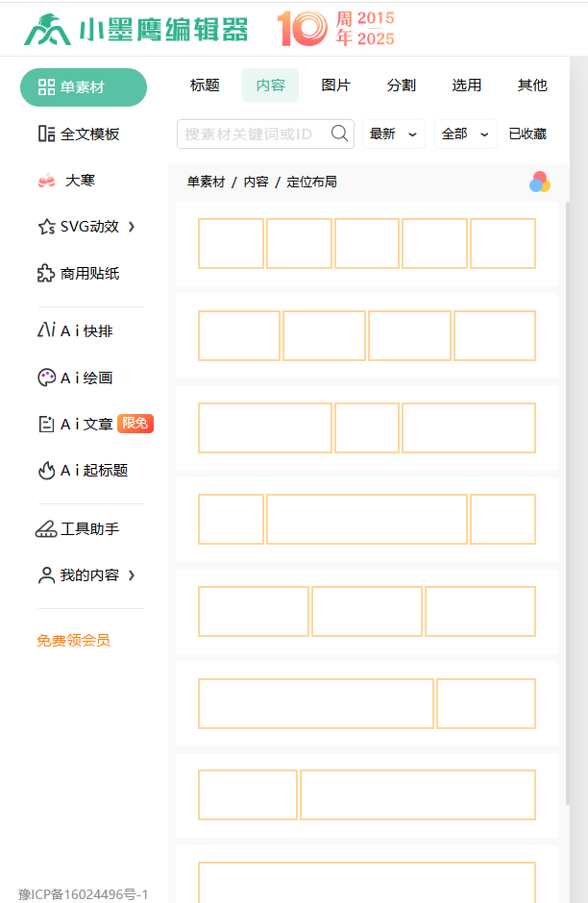
Task: Open the 标题 material tab
Action: 205,85
